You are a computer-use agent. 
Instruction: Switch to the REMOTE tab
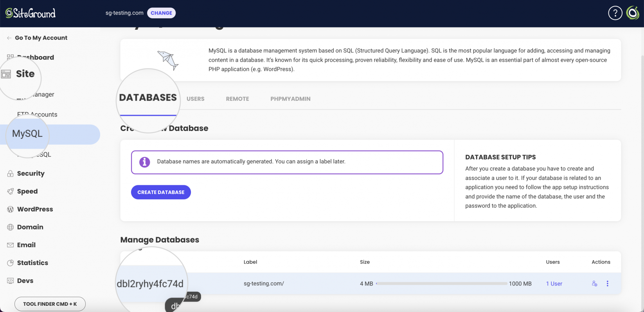click(237, 99)
